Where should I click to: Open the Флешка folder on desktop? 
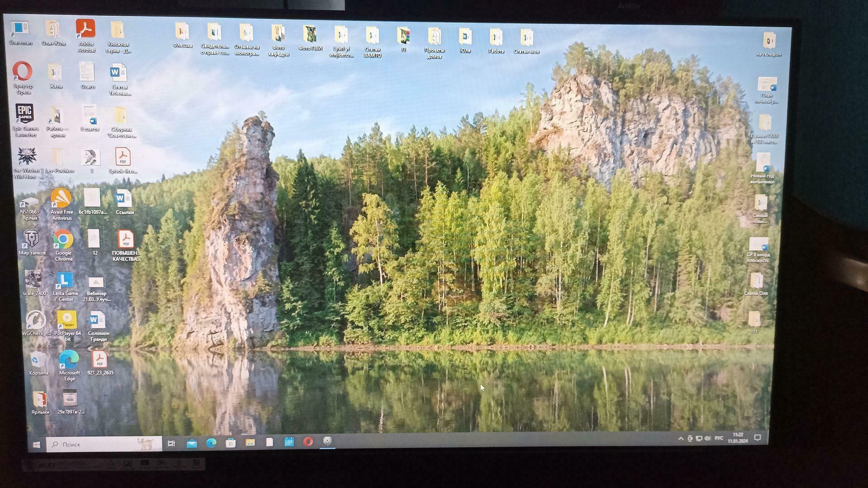tap(183, 35)
